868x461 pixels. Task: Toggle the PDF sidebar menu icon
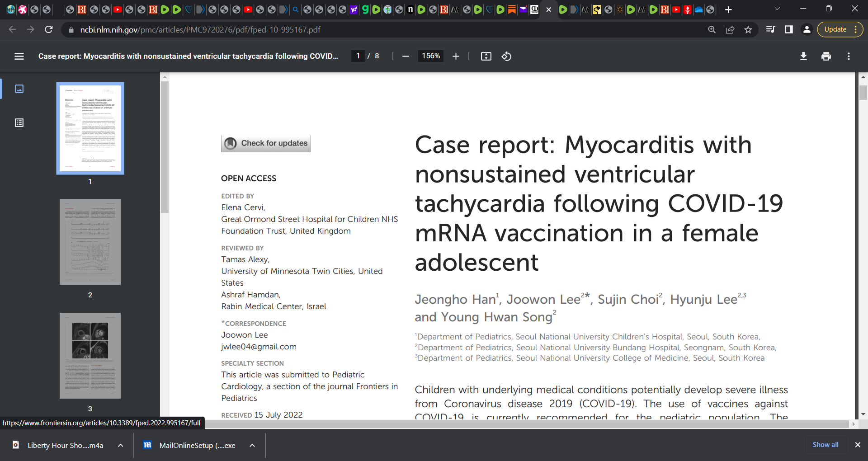[x=19, y=56]
